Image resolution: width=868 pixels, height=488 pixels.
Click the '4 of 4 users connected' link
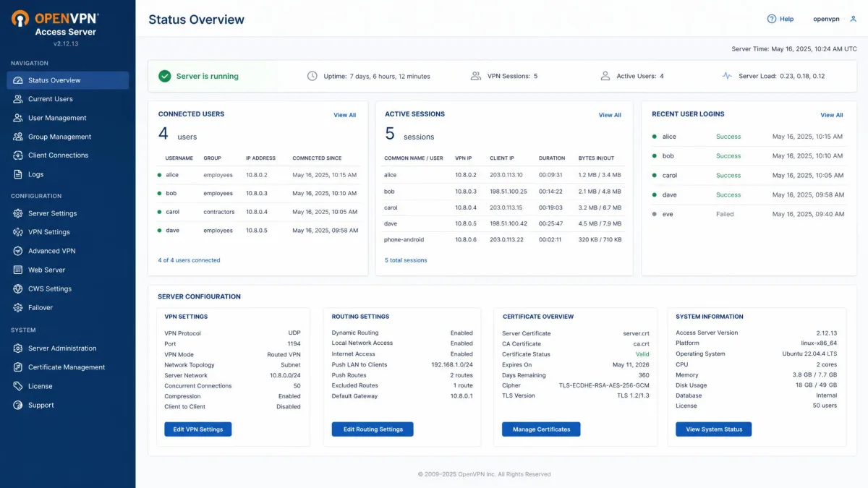click(x=189, y=260)
